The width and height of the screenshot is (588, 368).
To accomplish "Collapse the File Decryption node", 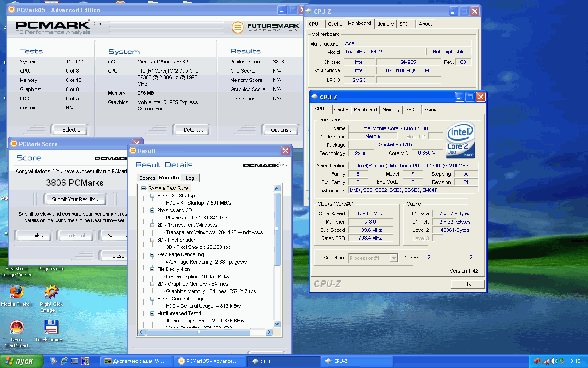I will [153, 269].
